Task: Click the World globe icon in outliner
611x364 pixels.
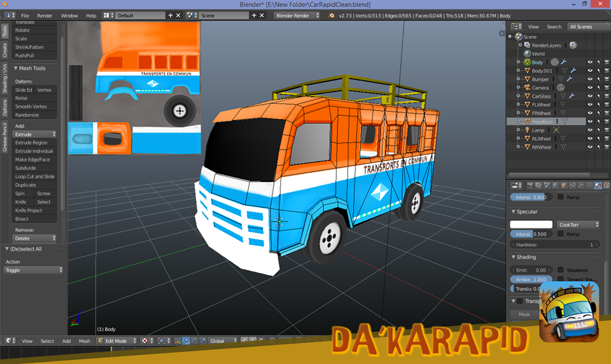Action: point(527,53)
